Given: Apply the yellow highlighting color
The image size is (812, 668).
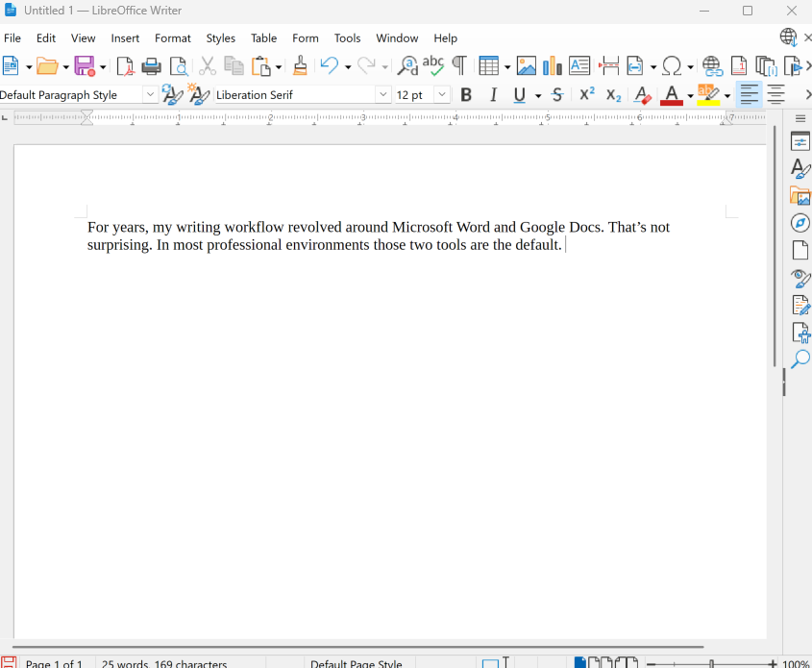Looking at the screenshot, I should tap(709, 95).
